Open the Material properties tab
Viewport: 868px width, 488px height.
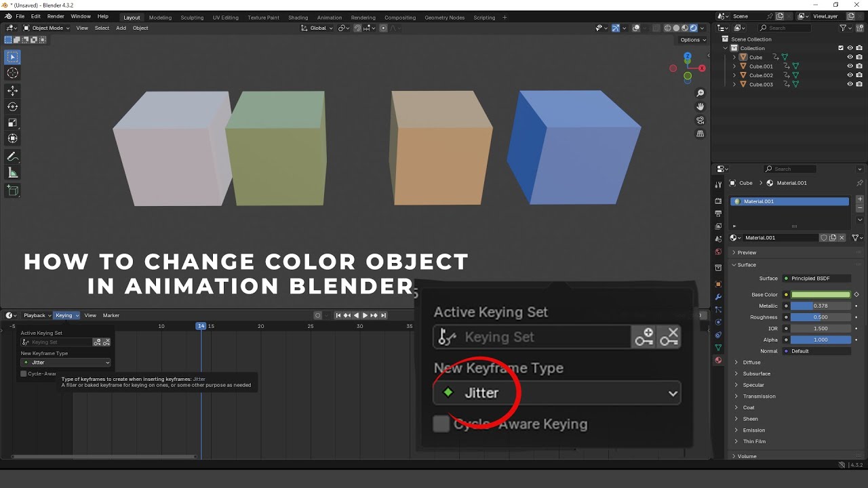click(x=718, y=360)
